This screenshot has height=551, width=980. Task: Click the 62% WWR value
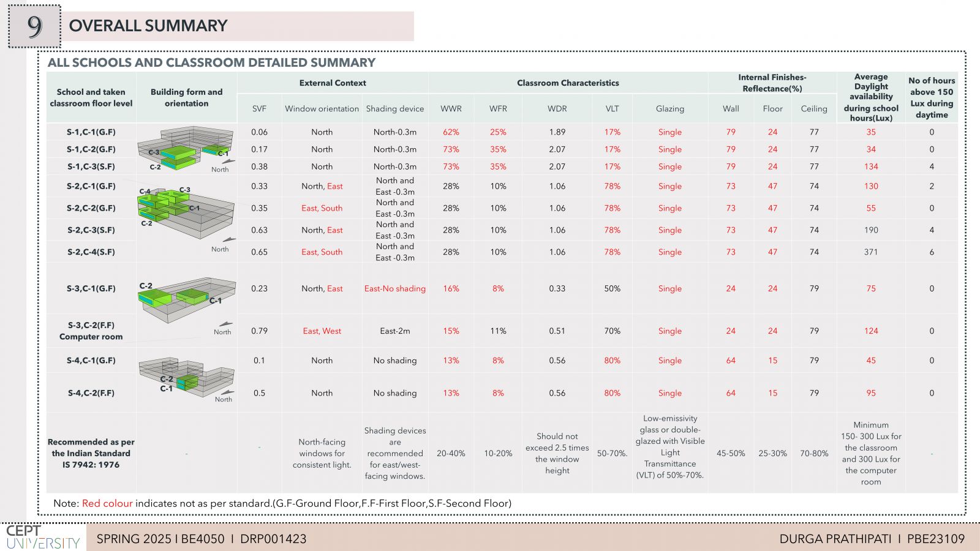(451, 132)
